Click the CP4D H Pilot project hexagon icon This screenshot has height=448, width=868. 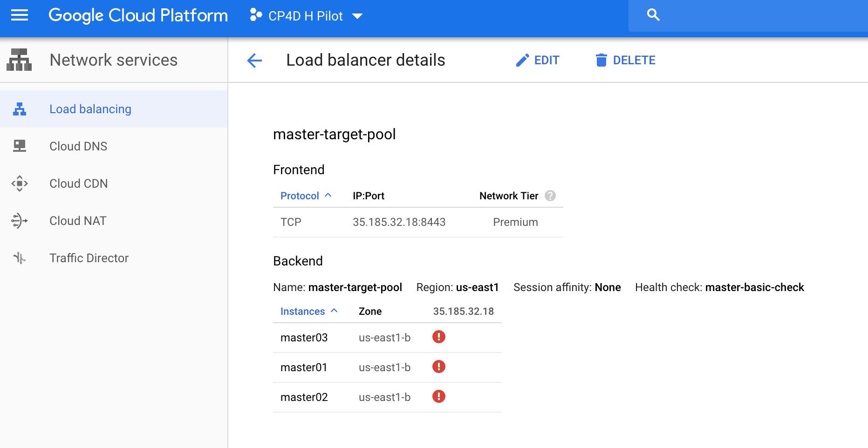pyautogui.click(x=256, y=15)
